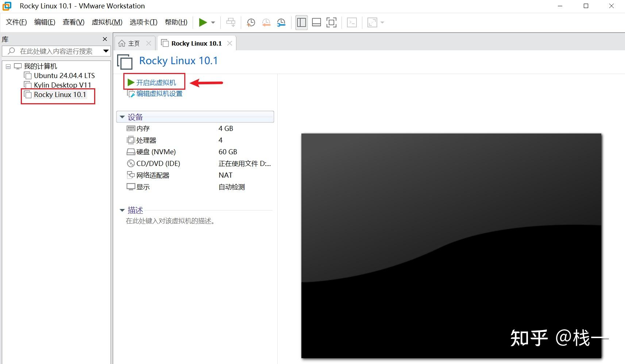The image size is (625, 364).
Task: Take a snapshot using the clock icon
Action: pos(251,23)
